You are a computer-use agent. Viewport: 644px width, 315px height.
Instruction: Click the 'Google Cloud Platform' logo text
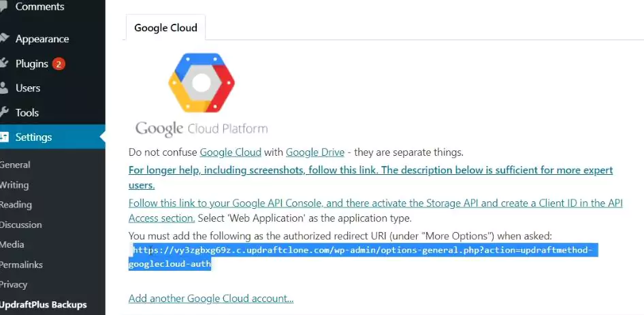pyautogui.click(x=202, y=129)
